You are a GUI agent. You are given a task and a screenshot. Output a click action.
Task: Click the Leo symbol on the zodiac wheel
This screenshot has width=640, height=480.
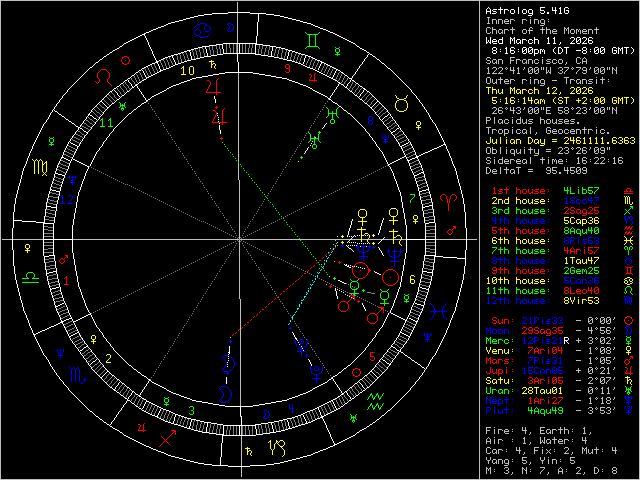[103, 77]
